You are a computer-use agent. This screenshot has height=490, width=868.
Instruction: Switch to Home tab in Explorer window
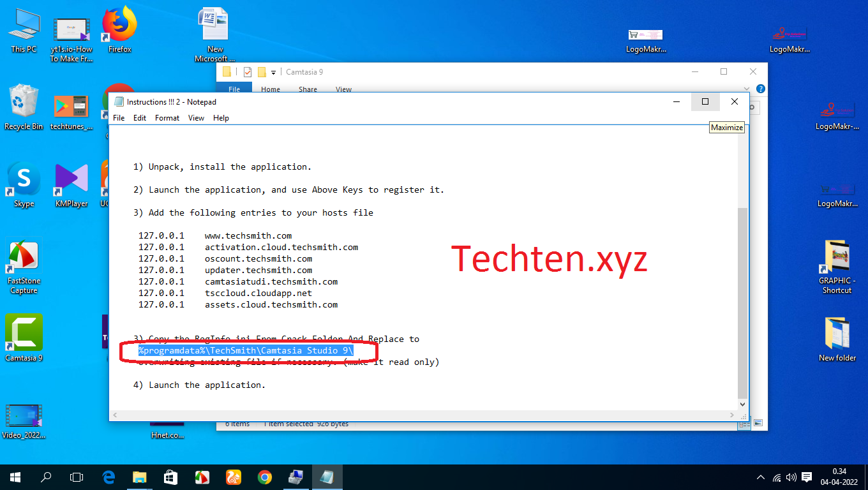click(271, 89)
